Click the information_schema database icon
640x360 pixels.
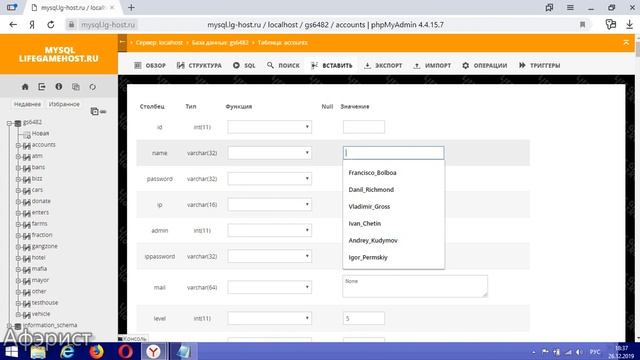18,326
